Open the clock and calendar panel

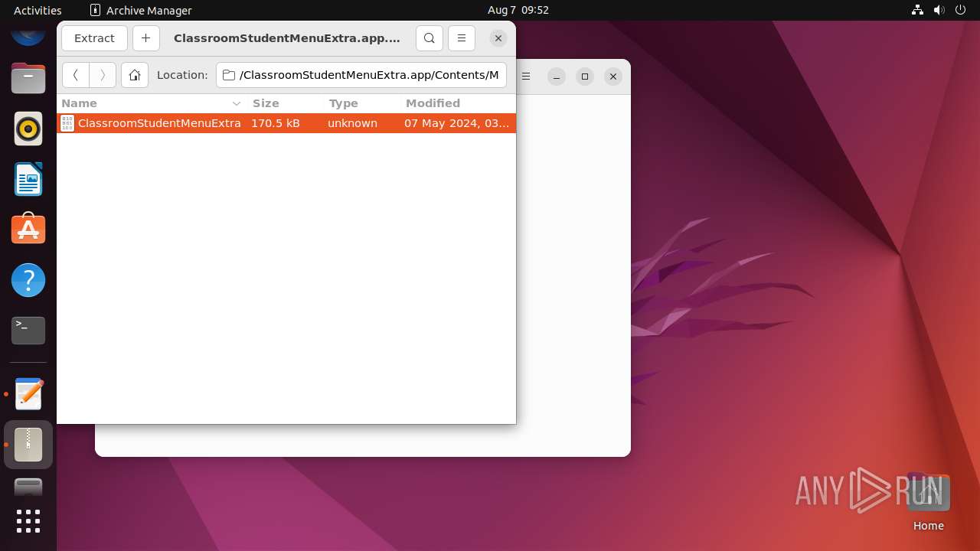click(x=518, y=10)
